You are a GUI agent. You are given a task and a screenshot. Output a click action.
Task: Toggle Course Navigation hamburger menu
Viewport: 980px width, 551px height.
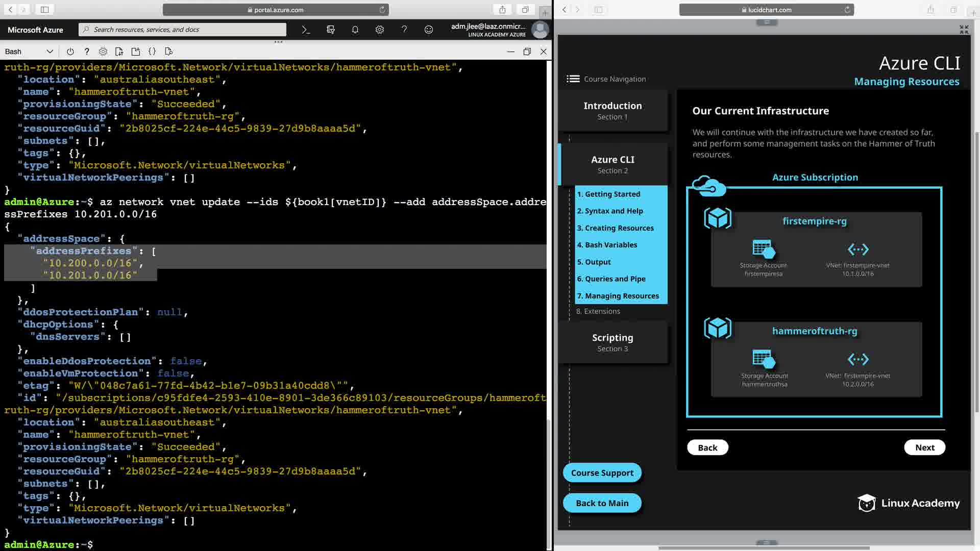coord(573,79)
